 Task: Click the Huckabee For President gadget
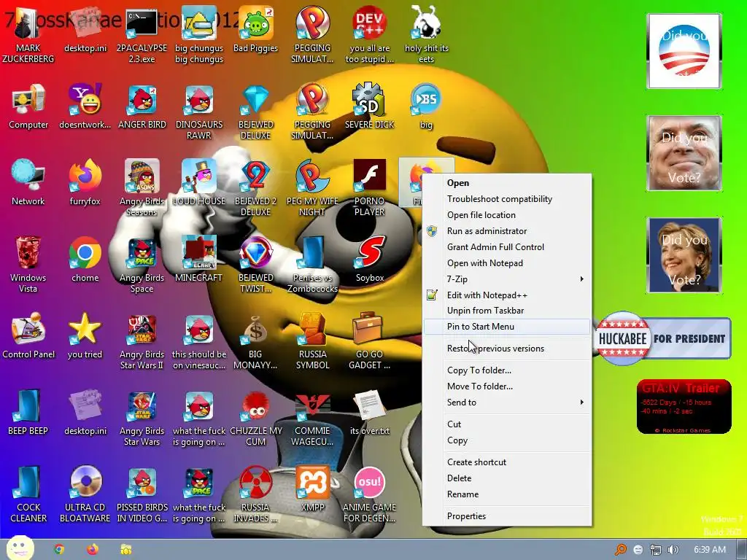pos(662,338)
